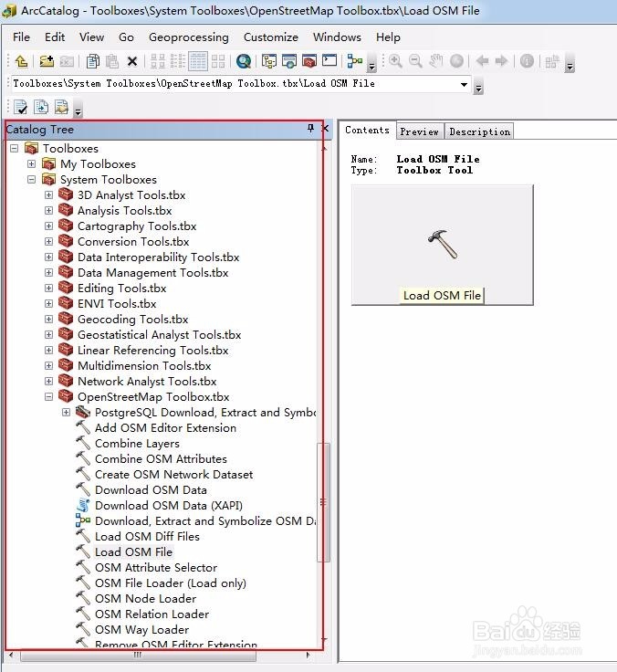Open the Search window icon
The image size is (617, 672).
click(x=289, y=61)
